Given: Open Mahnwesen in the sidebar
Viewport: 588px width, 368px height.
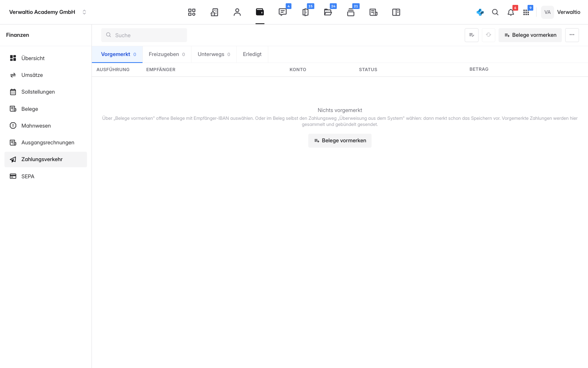Looking at the screenshot, I should click(x=46, y=126).
